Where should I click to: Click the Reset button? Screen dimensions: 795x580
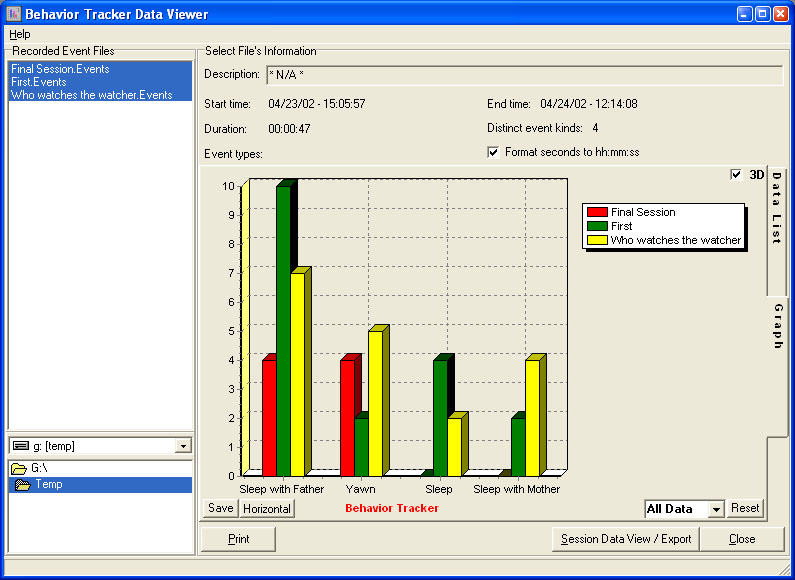pos(745,508)
